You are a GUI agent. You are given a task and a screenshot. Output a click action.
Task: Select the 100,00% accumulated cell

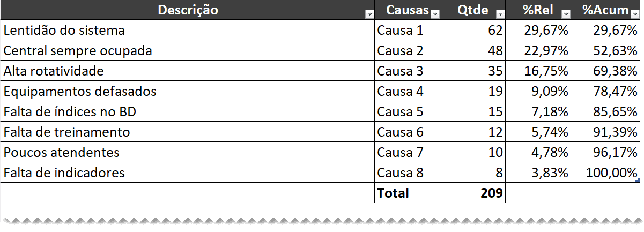605,173
